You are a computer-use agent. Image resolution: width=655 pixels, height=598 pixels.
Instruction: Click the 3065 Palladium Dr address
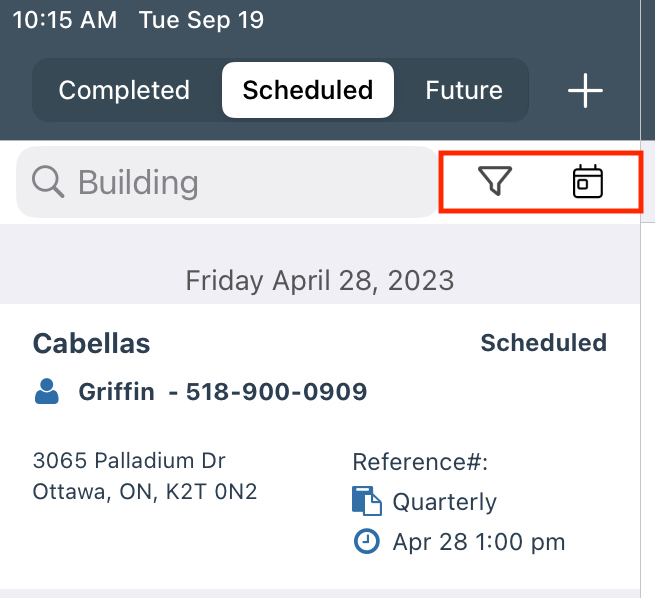[129, 461]
